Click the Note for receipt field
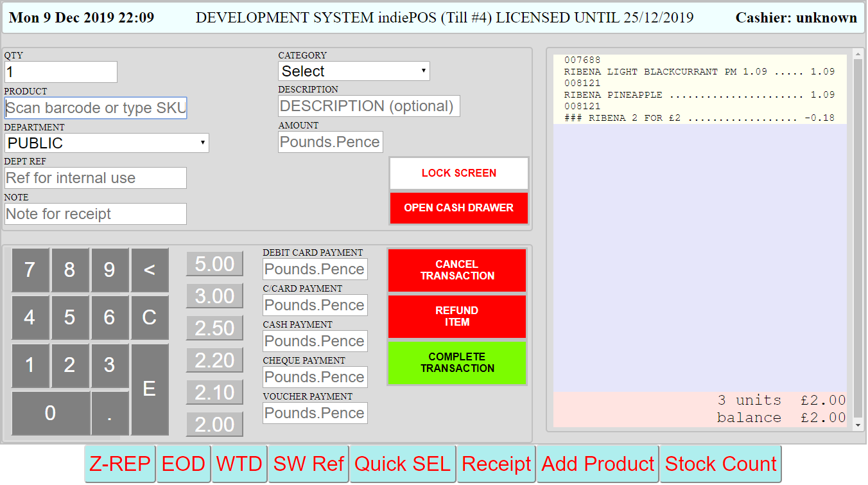The width and height of the screenshot is (868, 485). 96,214
